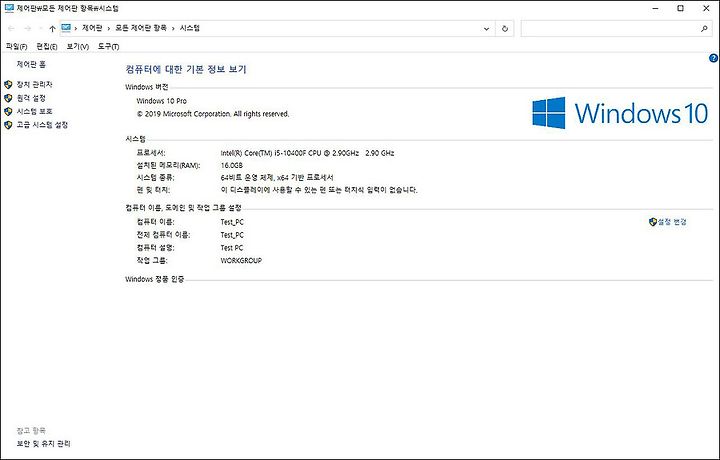Expand chevron before 제어판 in breadcrumb
The width and height of the screenshot is (720, 460).
click(x=76, y=28)
